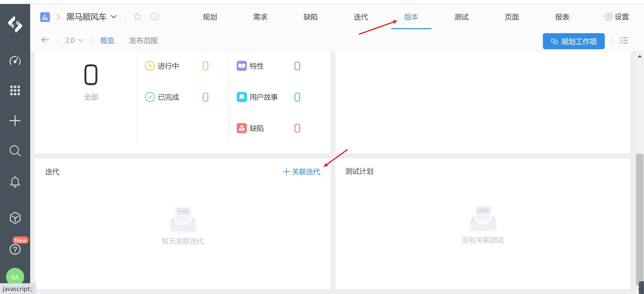Click the cube package icon in sidebar
The height and width of the screenshot is (294, 644).
click(15, 218)
